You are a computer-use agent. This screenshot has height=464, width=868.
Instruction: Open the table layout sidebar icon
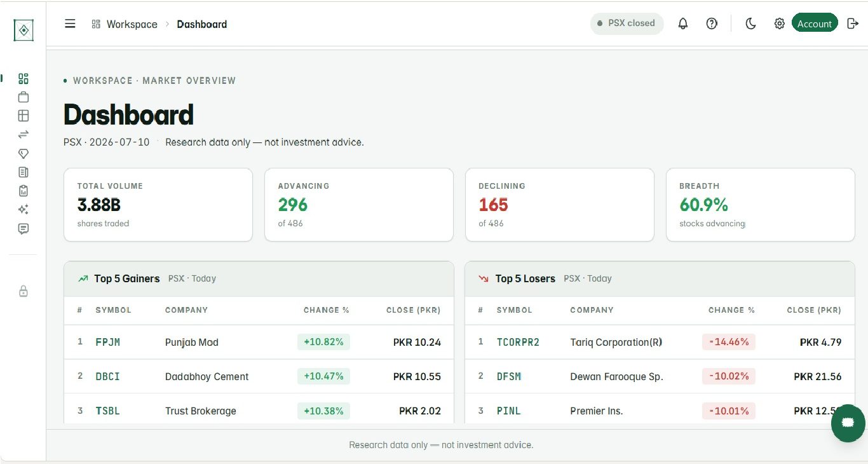(x=24, y=116)
